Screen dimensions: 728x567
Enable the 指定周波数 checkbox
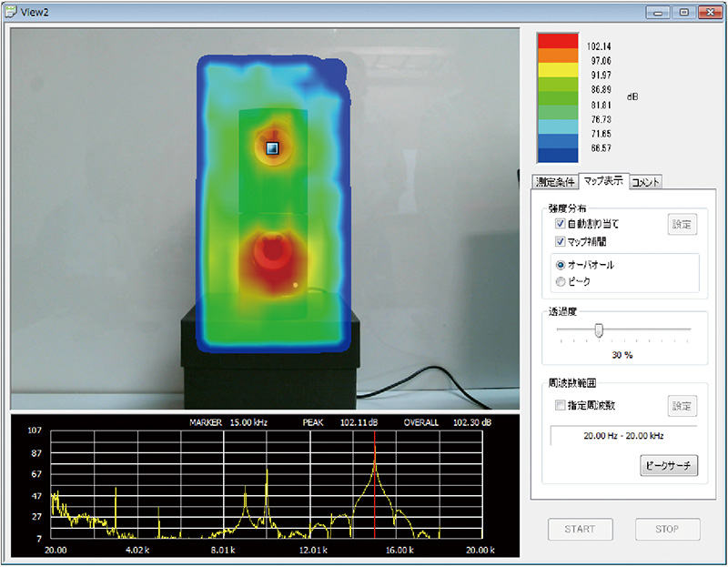coord(560,405)
